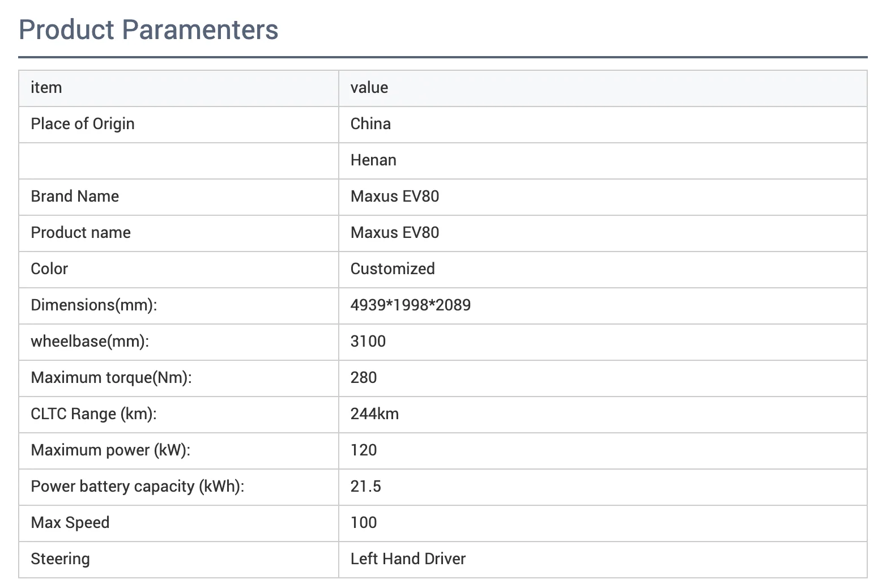Click the Product Paramenters heading
Screen dimensions: 895x588
pos(148,30)
